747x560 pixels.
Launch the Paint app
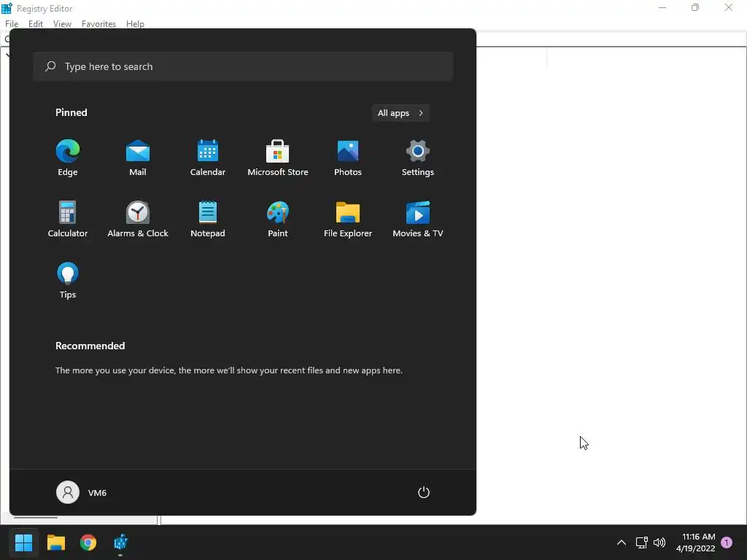coord(278,219)
